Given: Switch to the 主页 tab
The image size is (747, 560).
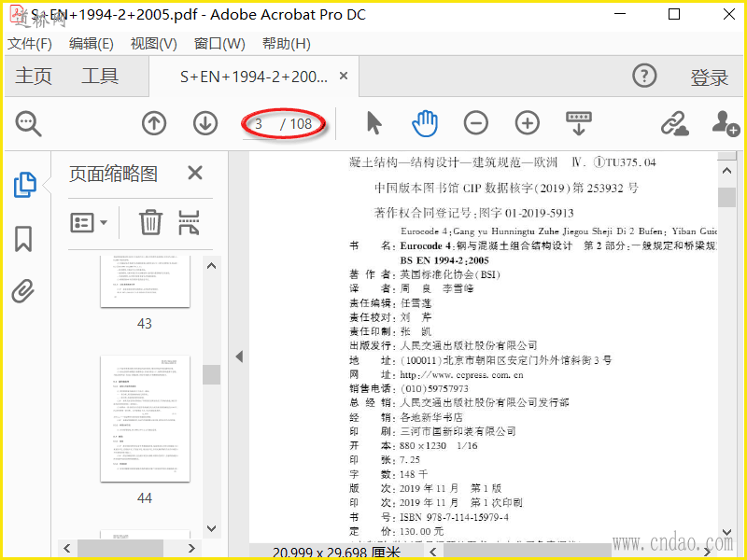Looking at the screenshot, I should tap(34, 77).
